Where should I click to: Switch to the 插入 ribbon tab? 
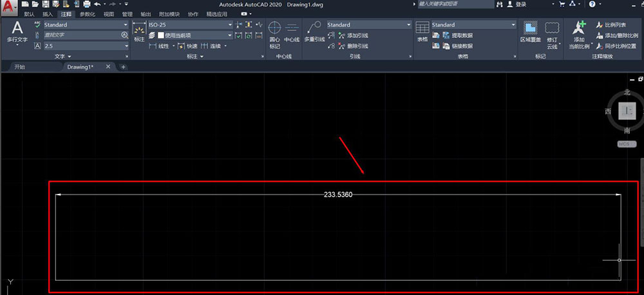[48, 14]
